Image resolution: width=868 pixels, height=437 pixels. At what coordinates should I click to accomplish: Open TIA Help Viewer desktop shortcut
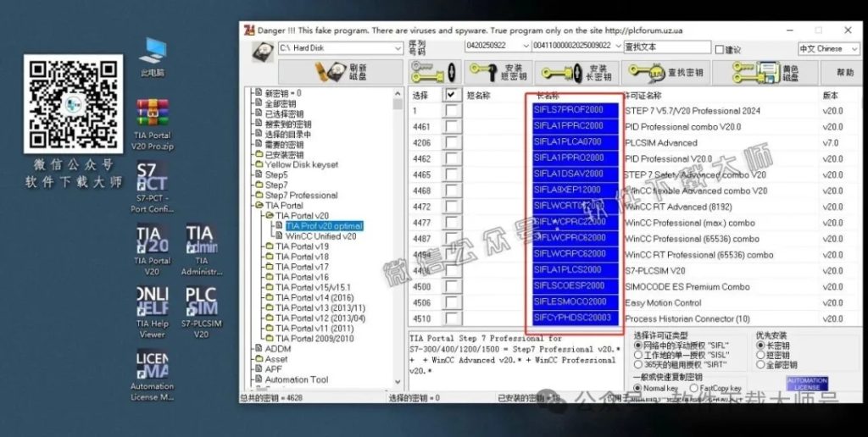pyautogui.click(x=153, y=312)
